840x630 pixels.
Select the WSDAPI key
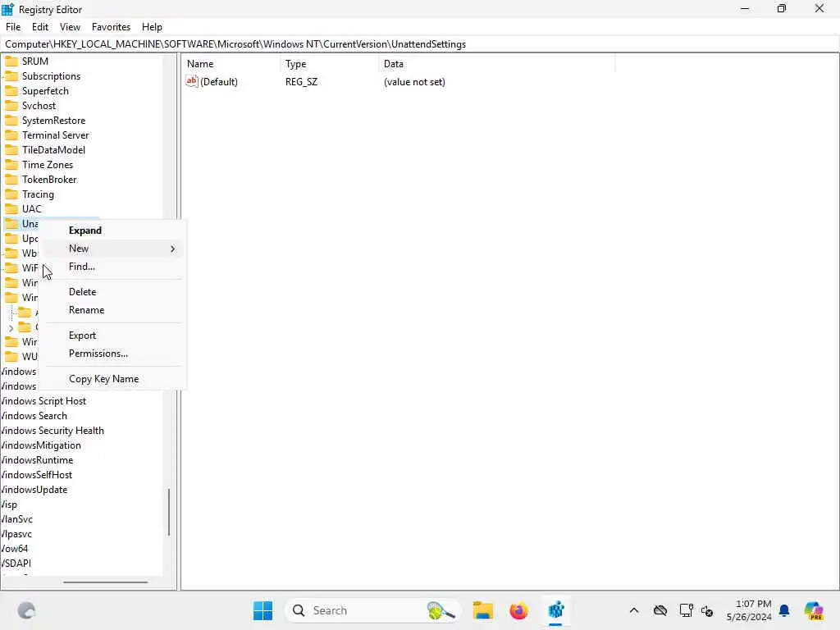coord(16,564)
